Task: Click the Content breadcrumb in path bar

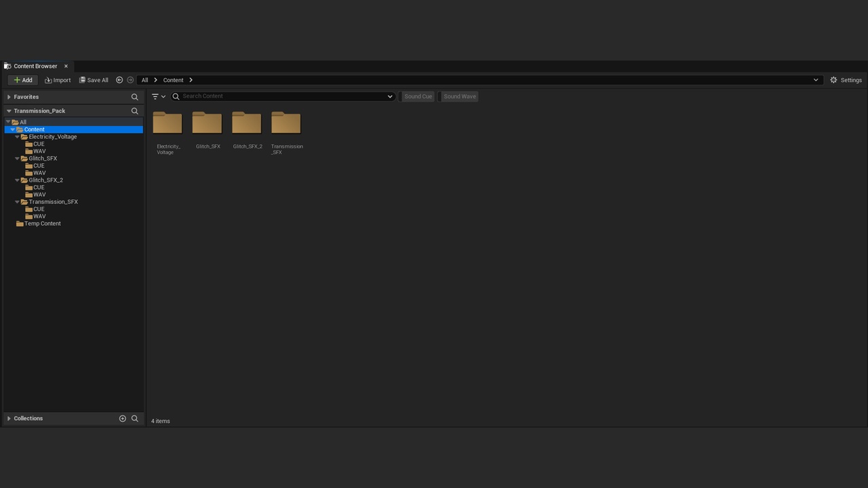Action: point(173,80)
